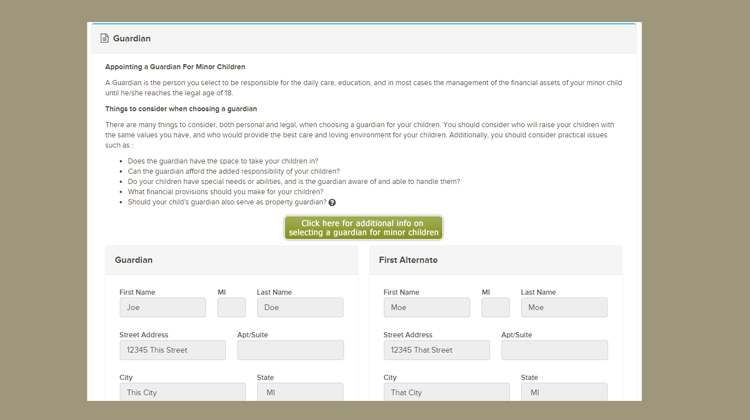Click Guardian First Name field containing Joe
The width and height of the screenshot is (750, 420).
point(162,308)
